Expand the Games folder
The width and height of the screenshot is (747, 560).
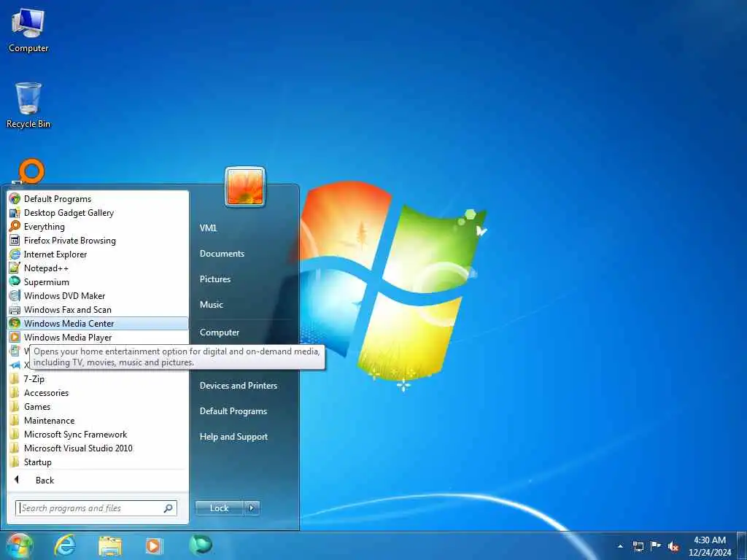pos(98,406)
